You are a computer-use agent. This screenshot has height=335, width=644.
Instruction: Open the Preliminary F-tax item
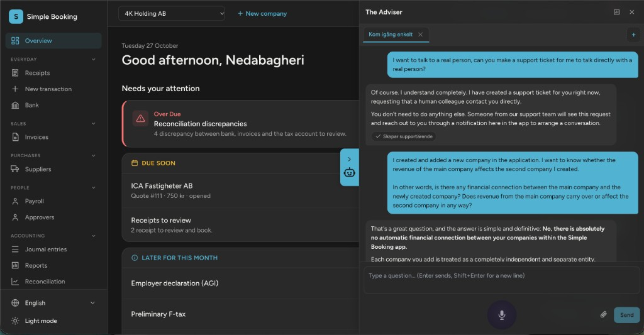[241, 314]
